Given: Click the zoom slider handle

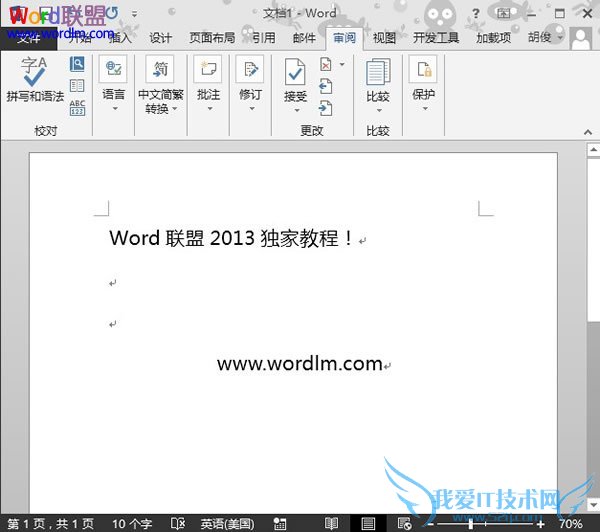Looking at the screenshot, I should click(471, 524).
